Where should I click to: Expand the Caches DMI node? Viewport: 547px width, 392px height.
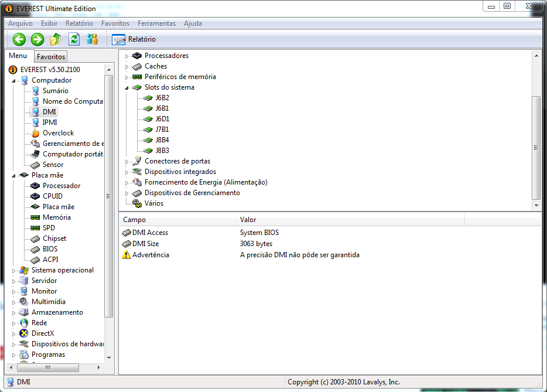[x=127, y=67]
